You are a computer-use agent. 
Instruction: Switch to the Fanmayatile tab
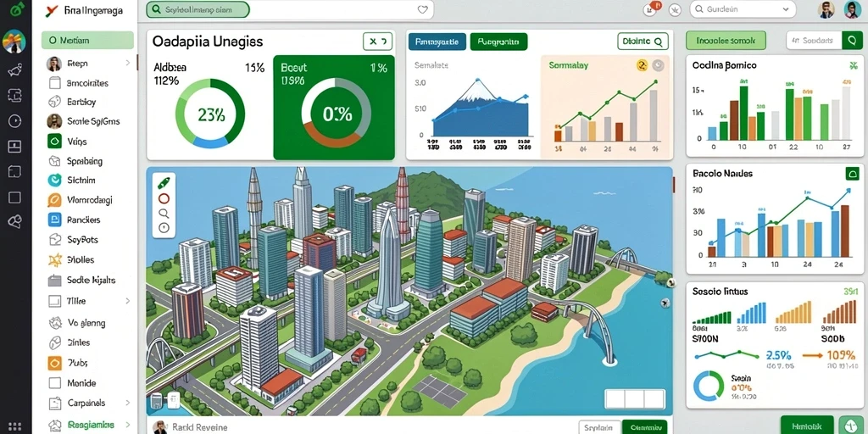[437, 42]
